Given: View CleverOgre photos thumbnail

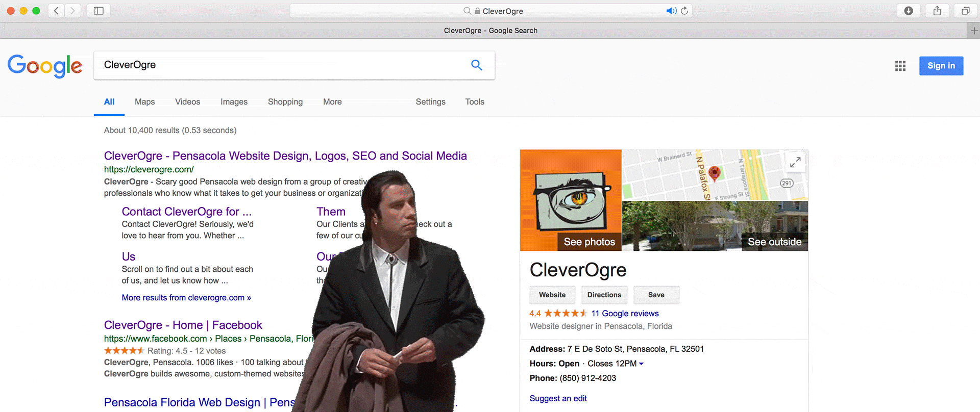Looking at the screenshot, I should (571, 200).
